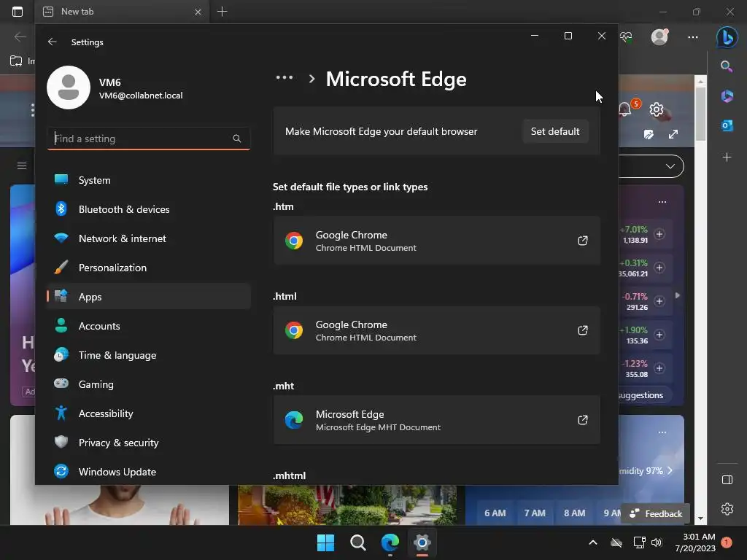Click the VM6 user profile picture
Screen dimensions: 747x560
tap(69, 87)
